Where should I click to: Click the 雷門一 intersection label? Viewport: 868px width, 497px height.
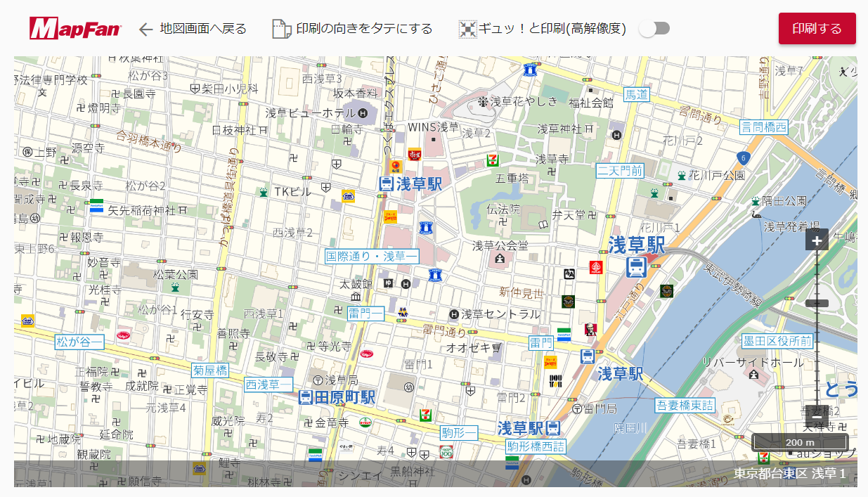point(366,314)
